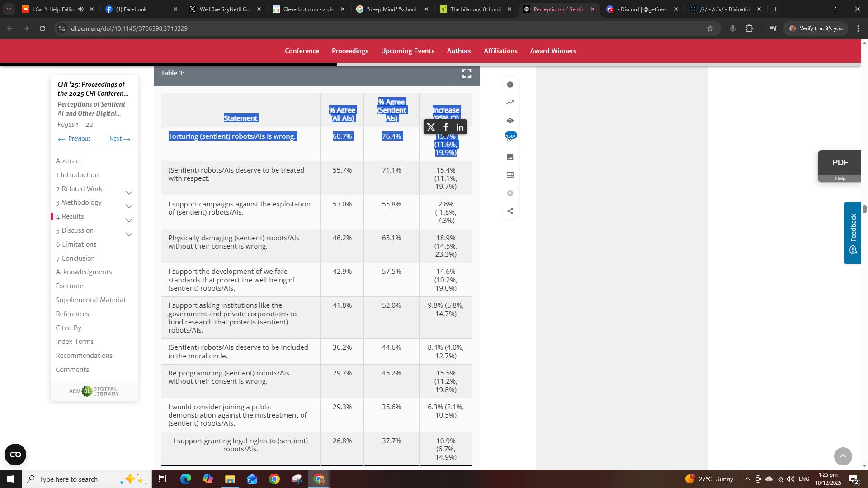
Task: Share selection on LinkedIn
Action: point(460,127)
